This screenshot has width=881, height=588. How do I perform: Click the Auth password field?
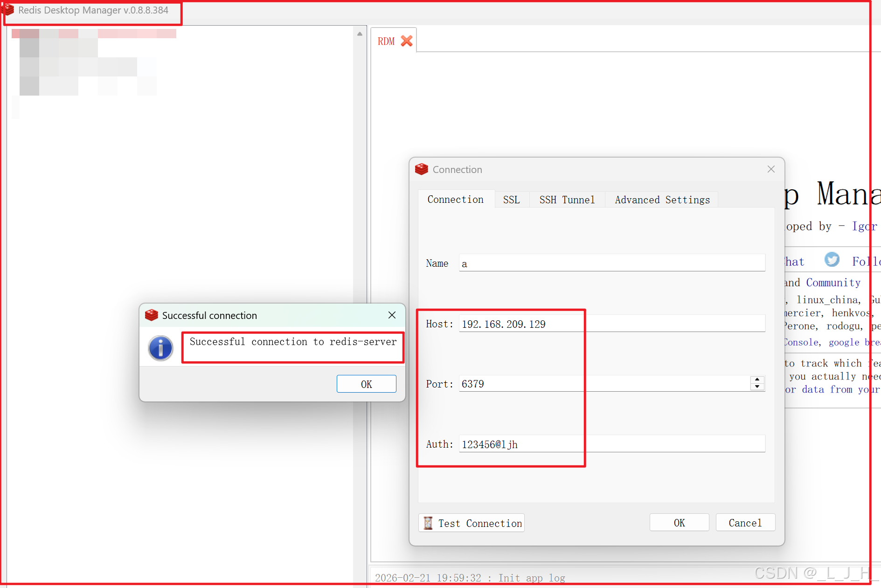(612, 444)
